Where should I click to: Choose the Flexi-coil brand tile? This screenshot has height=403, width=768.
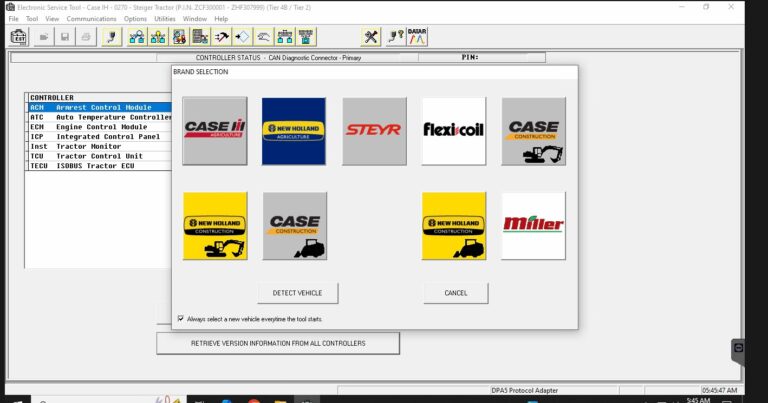(x=454, y=131)
